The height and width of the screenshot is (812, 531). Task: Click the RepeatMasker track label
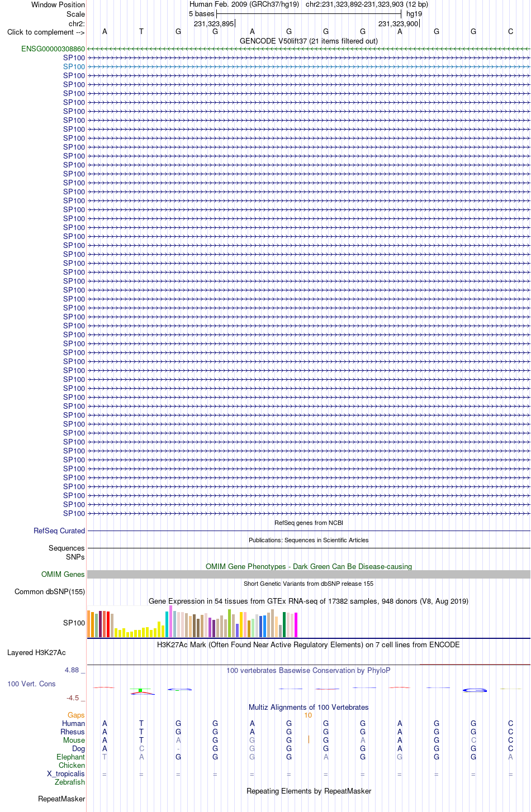[x=61, y=799]
